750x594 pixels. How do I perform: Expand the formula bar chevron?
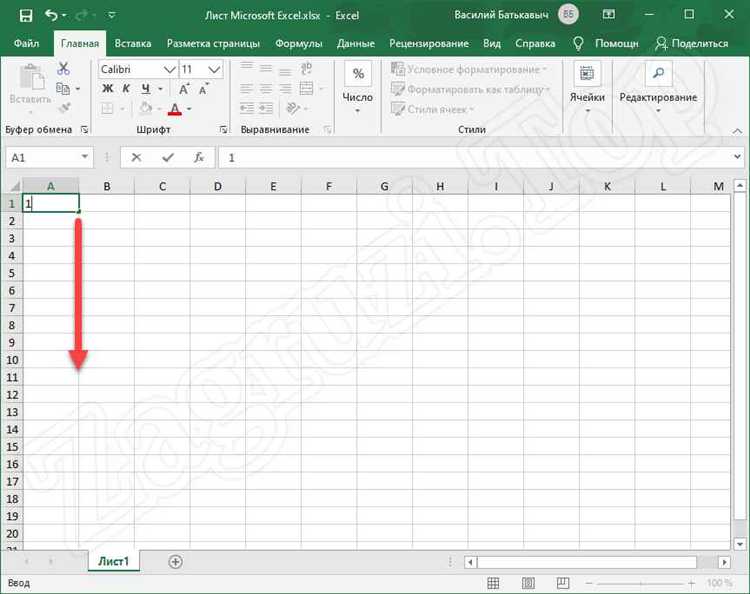(x=737, y=157)
